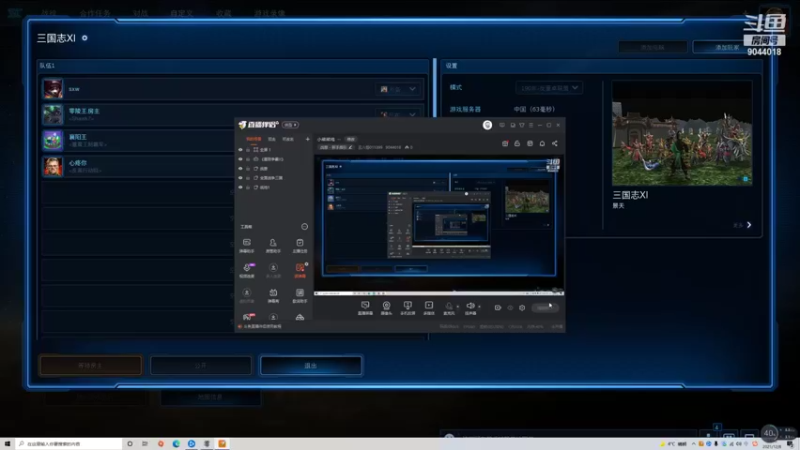Click the button left of 添加玩家
Viewport: 800px width, 450px height.
[653, 47]
